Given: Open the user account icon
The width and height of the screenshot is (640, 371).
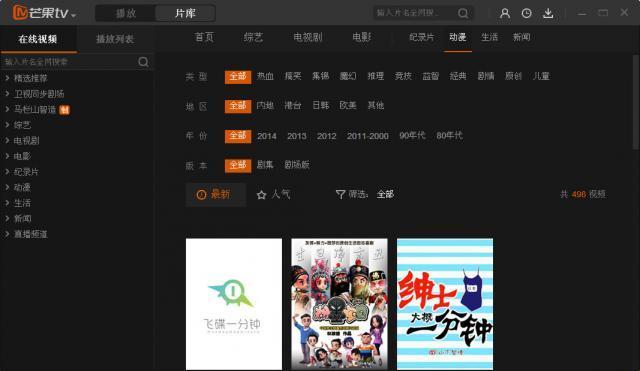Looking at the screenshot, I should coord(505,13).
